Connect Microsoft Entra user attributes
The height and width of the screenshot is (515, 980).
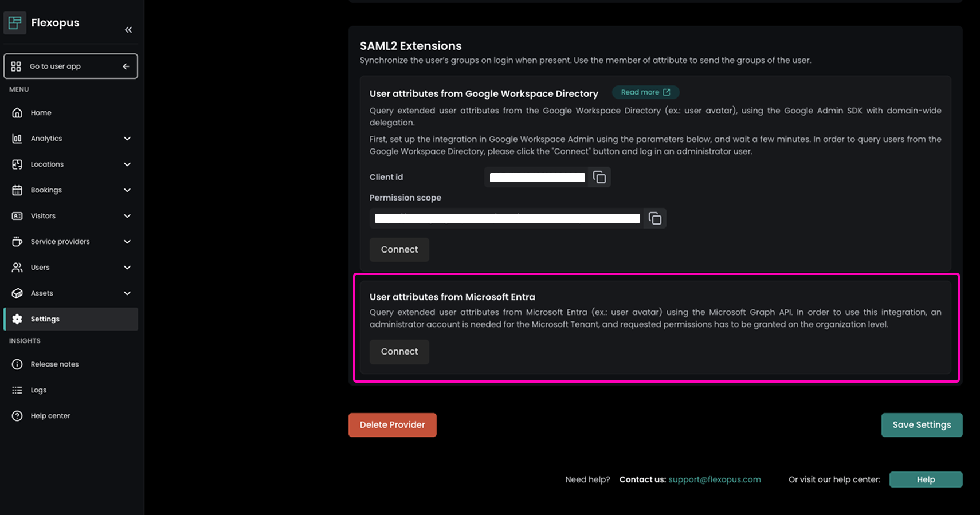click(x=399, y=352)
